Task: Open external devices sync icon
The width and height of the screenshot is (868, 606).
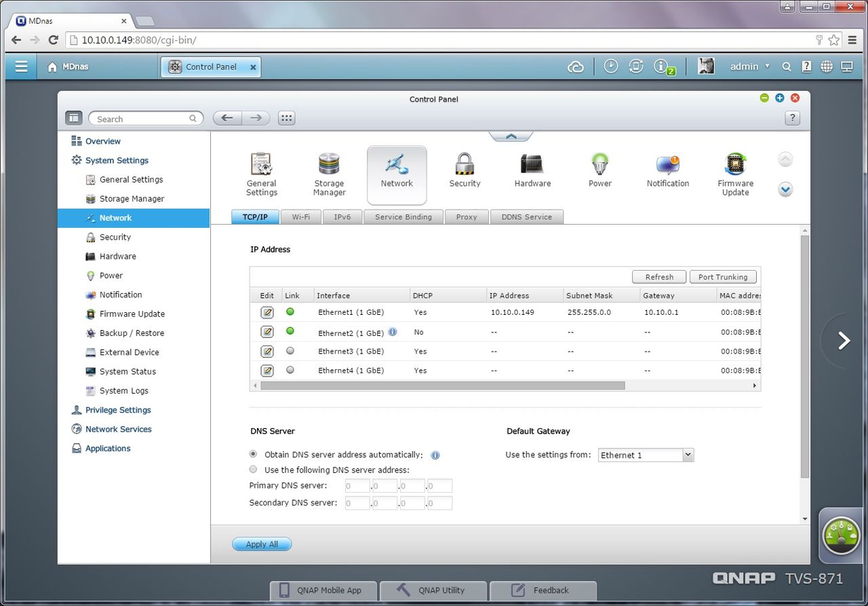Action: (x=636, y=67)
